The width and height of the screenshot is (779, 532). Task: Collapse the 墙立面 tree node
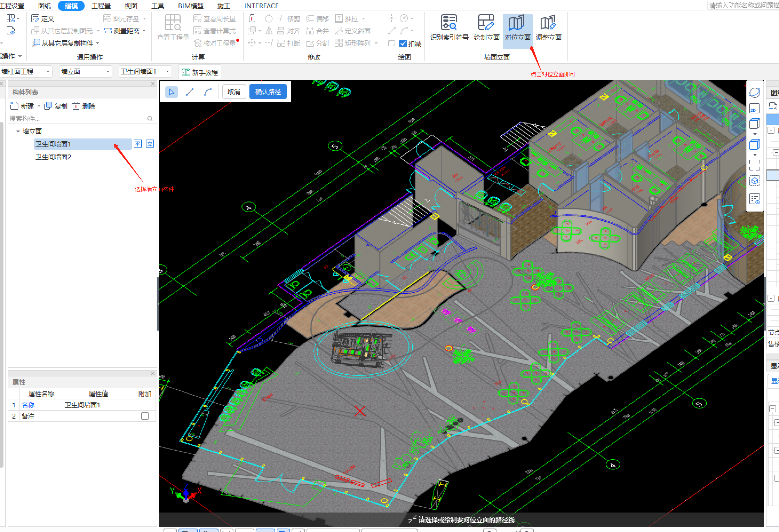click(18, 132)
